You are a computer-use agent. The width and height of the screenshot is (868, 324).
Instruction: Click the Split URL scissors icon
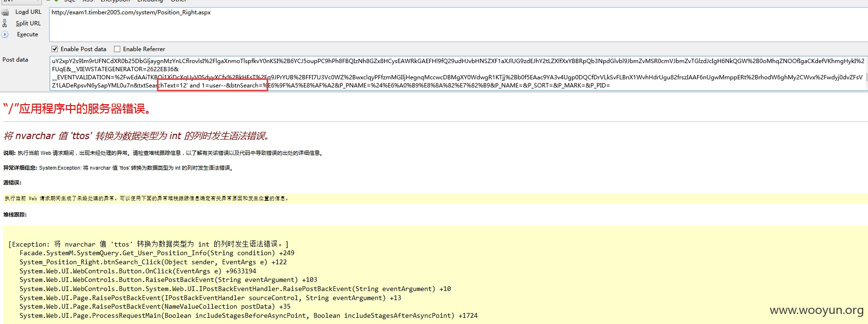coord(5,23)
